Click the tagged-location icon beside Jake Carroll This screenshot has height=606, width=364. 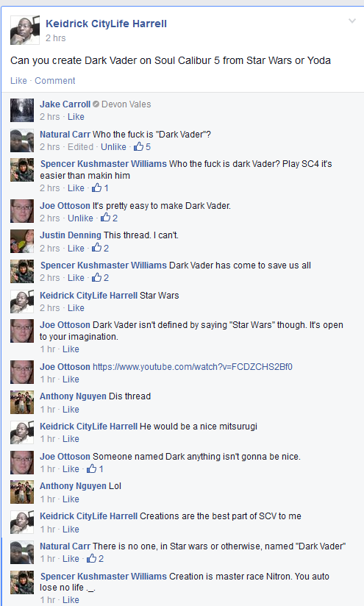click(x=96, y=104)
